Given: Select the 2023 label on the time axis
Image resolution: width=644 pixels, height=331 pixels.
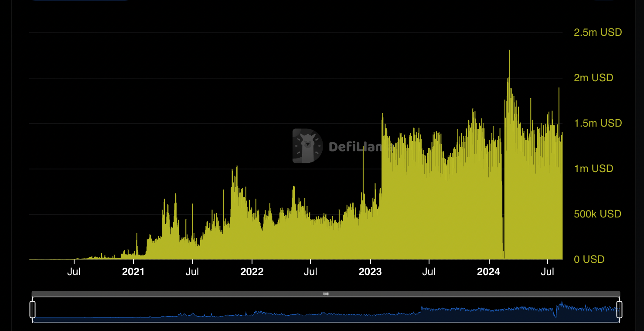Looking at the screenshot, I should (370, 272).
